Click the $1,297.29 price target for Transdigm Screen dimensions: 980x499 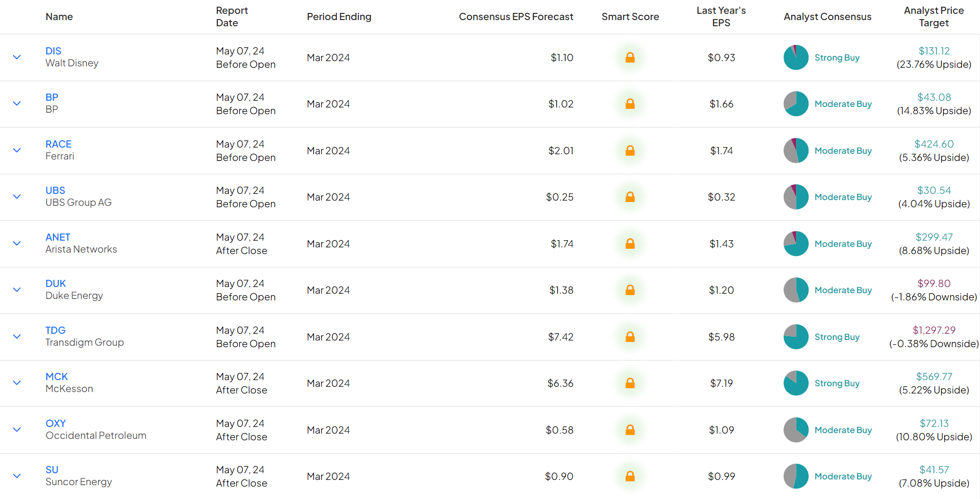(x=934, y=330)
